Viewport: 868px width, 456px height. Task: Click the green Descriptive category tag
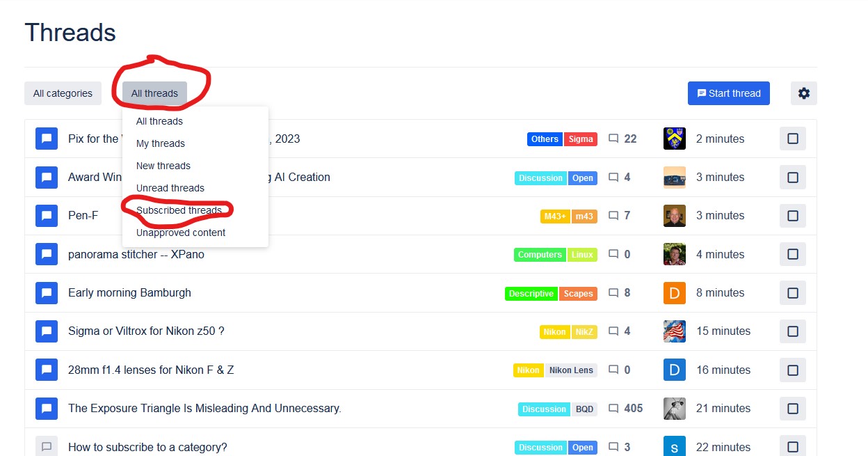click(531, 294)
